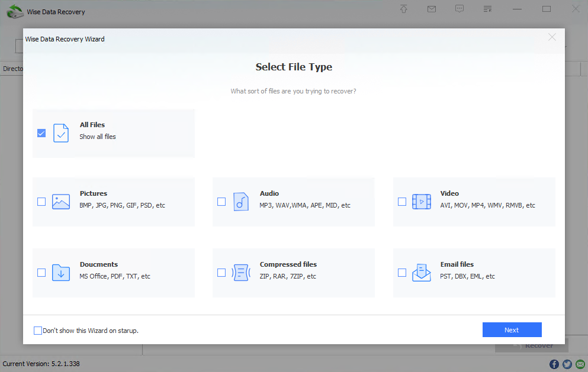Click 'BMP, JPG, PNG, GIF, PSD, etc' text

click(x=122, y=205)
